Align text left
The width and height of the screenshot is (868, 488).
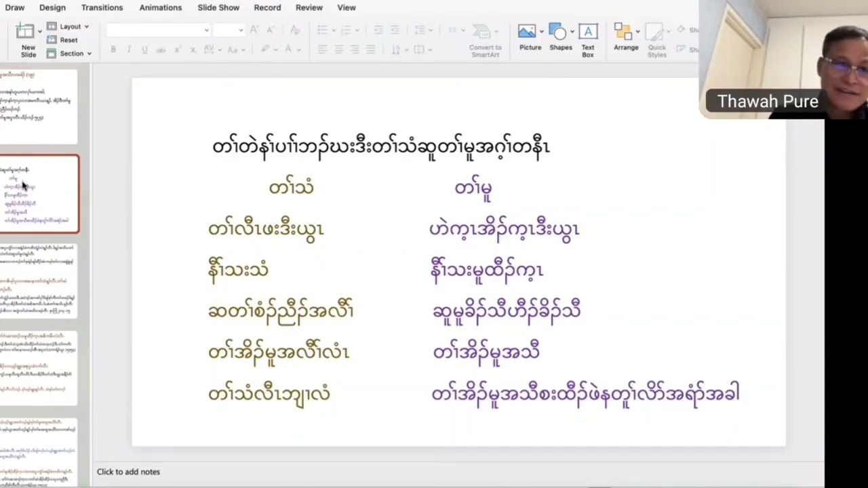pos(322,49)
